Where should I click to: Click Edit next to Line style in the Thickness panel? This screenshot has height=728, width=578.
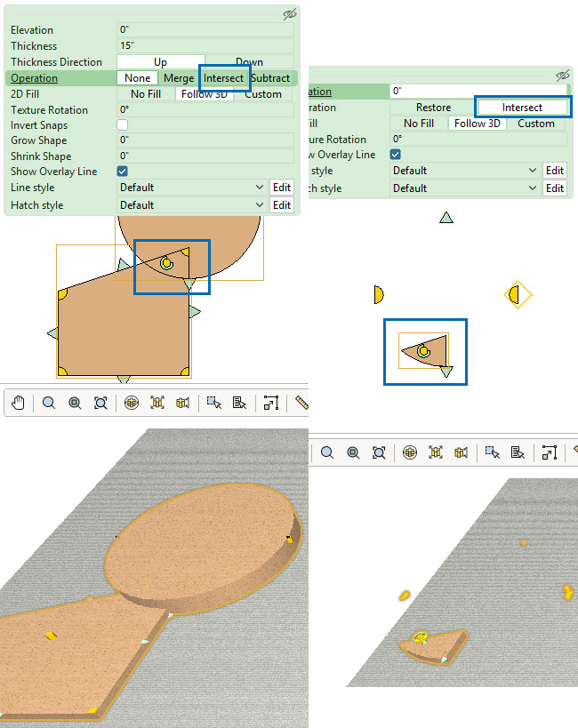click(282, 188)
